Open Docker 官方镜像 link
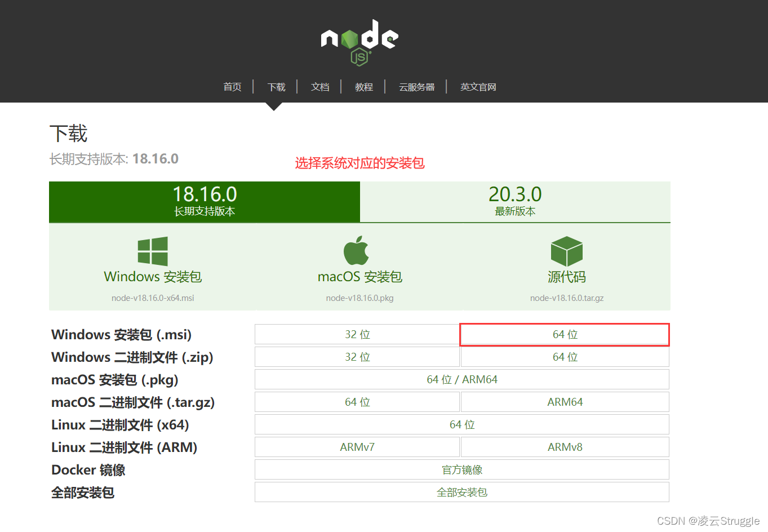The height and width of the screenshot is (532, 768). pos(462,469)
